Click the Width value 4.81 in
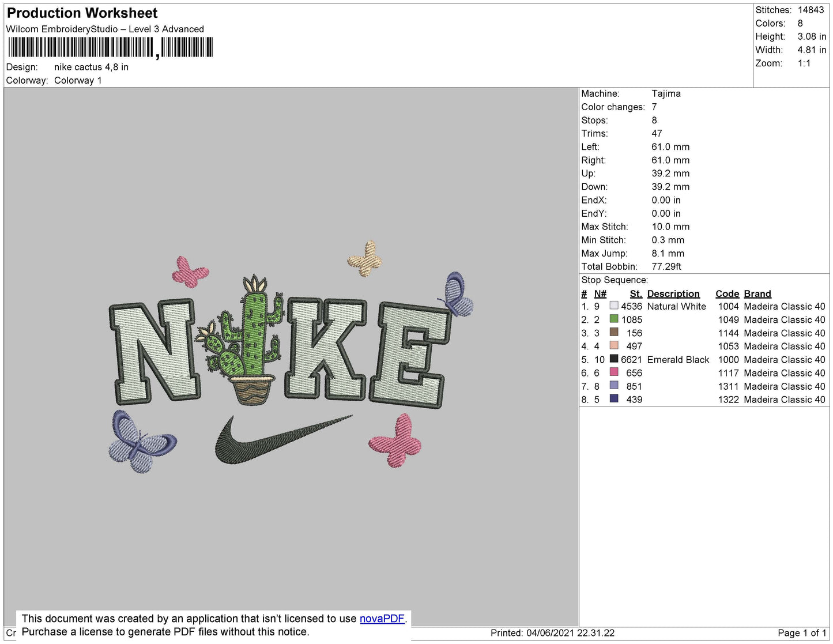Viewport: 833px width, 644px height. pos(812,50)
